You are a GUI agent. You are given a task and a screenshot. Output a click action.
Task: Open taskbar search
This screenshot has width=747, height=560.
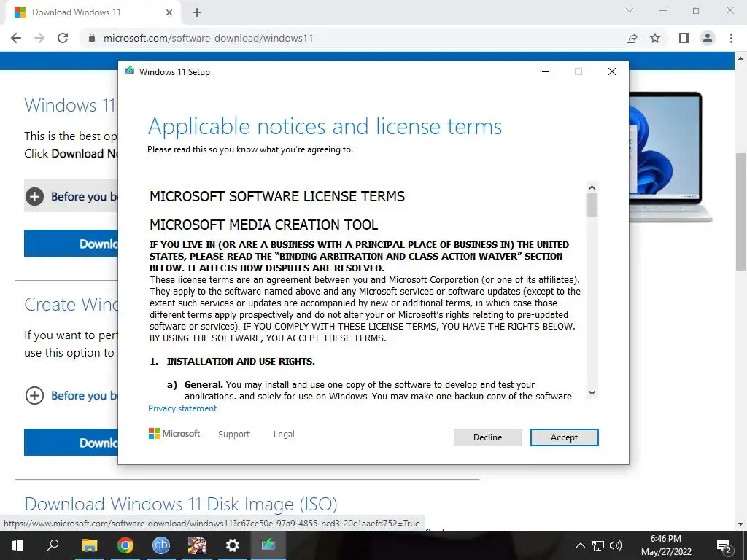click(x=53, y=545)
